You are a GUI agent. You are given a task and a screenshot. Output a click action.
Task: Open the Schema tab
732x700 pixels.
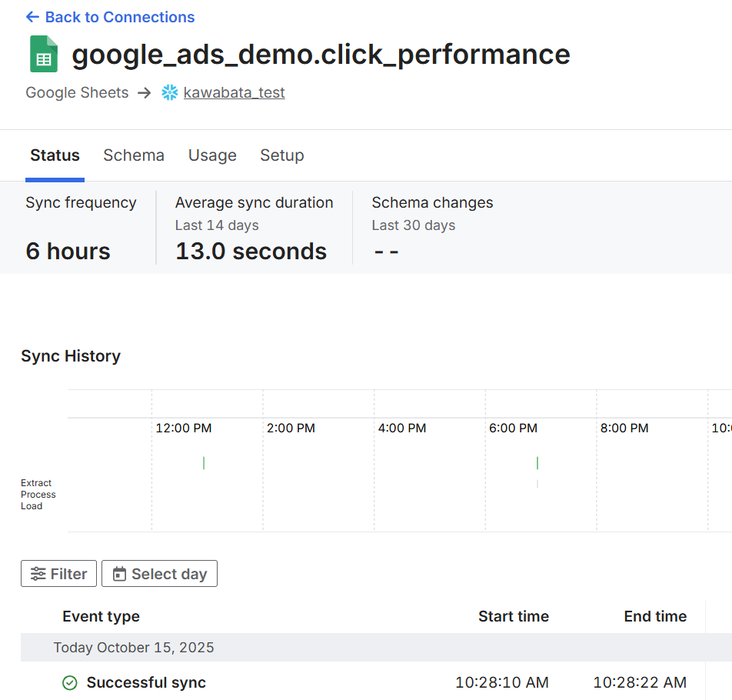click(x=134, y=155)
